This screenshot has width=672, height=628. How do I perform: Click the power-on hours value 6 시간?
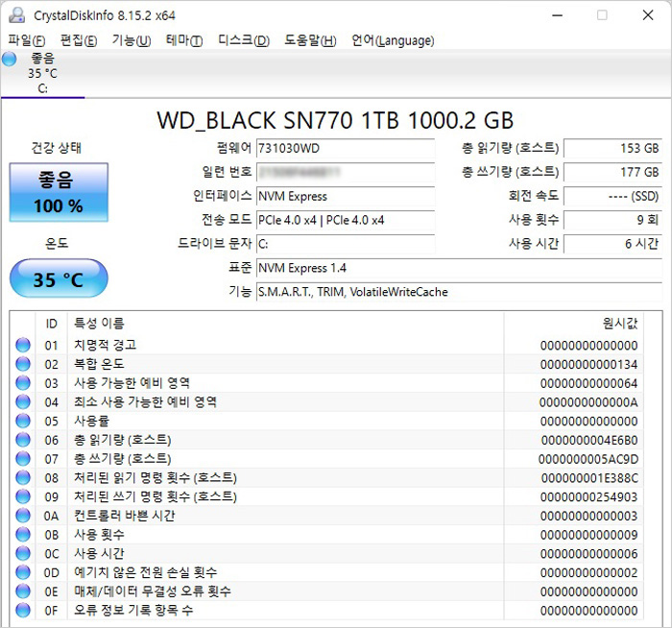(x=612, y=244)
